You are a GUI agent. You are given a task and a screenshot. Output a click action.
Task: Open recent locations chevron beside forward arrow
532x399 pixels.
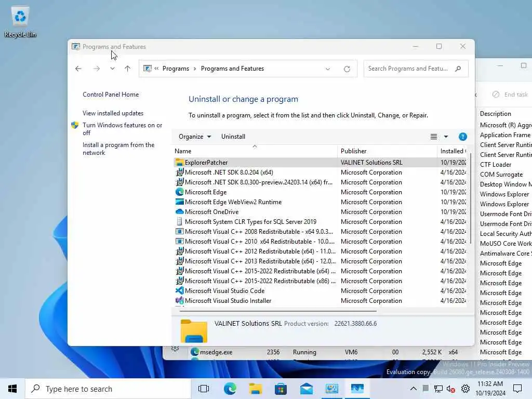click(112, 69)
